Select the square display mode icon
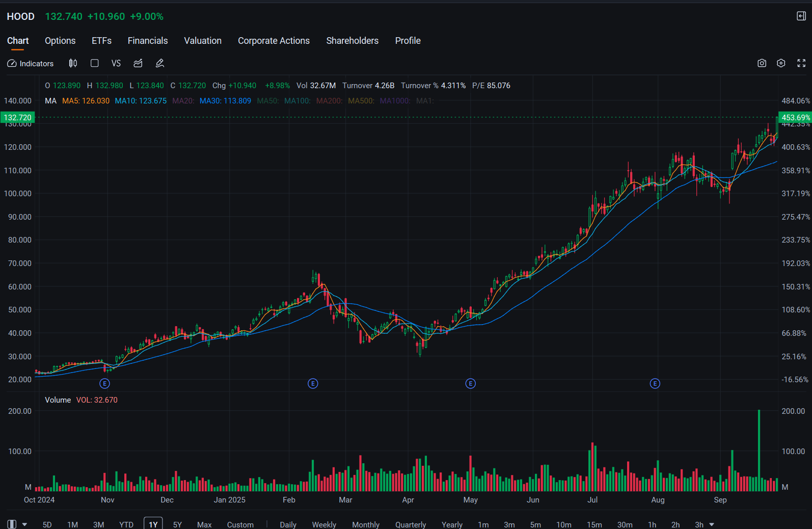The image size is (812, 529). pyautogui.click(x=95, y=63)
